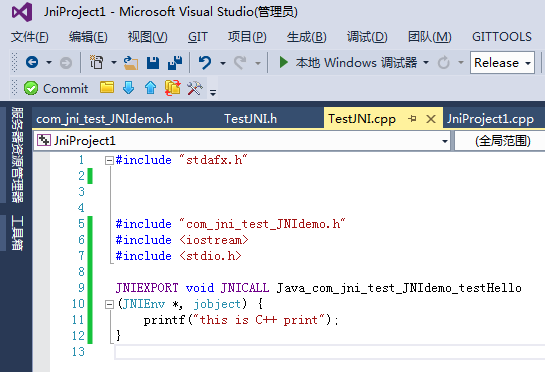Open the 文件(F) menu

coord(30,37)
